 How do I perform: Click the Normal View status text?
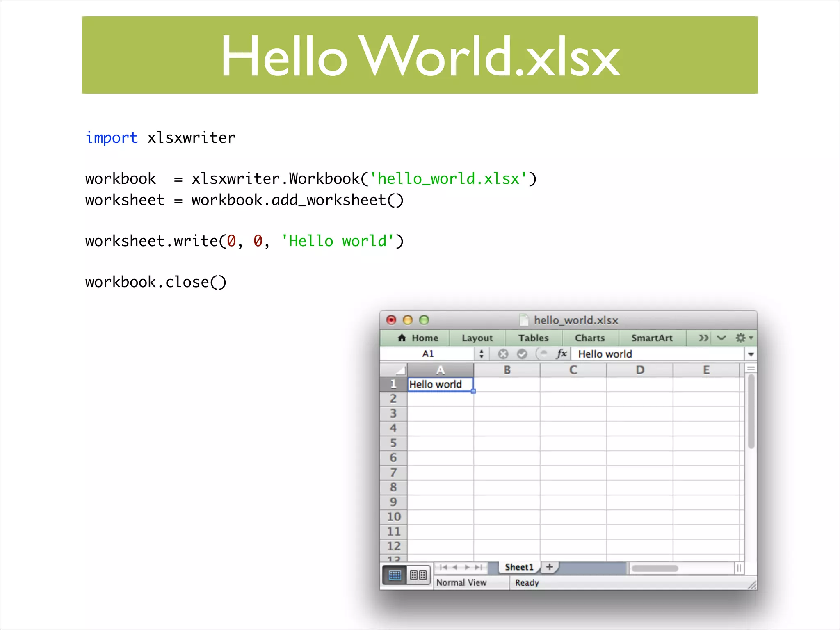point(461,582)
